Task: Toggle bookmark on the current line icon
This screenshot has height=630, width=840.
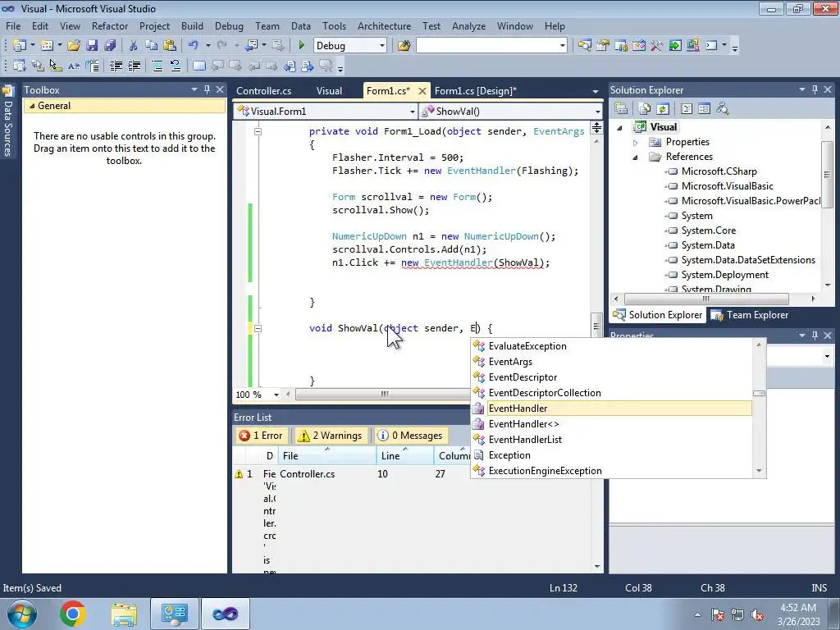Action: coord(199,66)
